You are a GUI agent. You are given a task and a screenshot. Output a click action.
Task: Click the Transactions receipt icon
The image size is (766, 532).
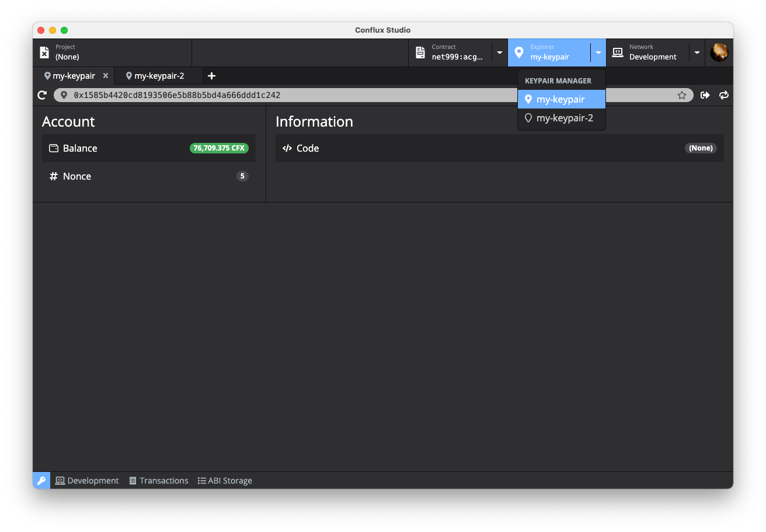point(133,481)
